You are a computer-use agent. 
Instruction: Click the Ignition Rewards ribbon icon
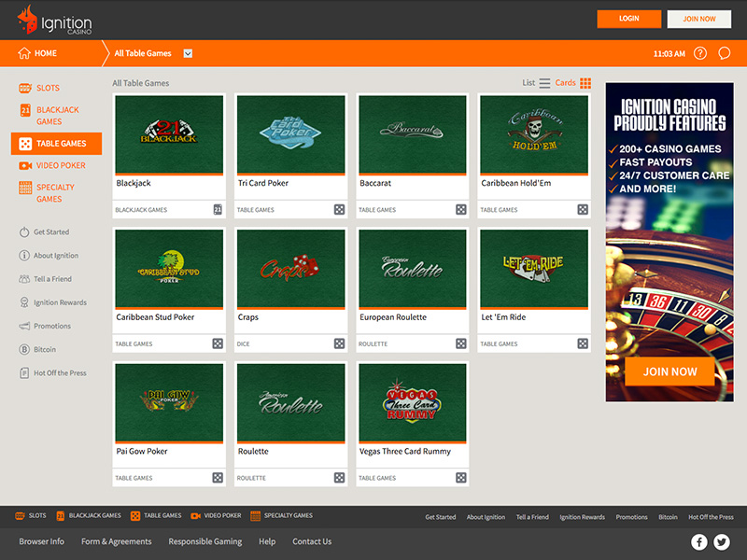pos(24,302)
